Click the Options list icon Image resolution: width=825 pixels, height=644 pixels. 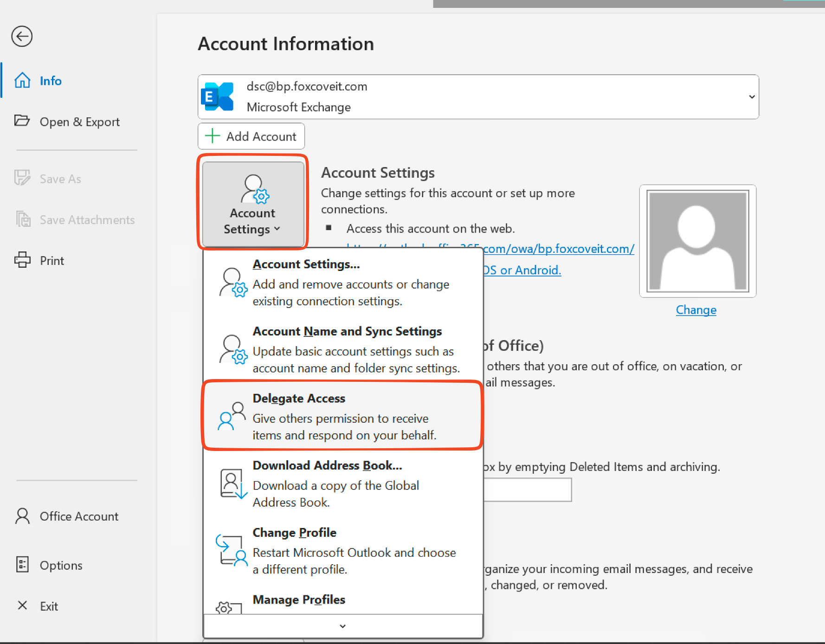(22, 565)
